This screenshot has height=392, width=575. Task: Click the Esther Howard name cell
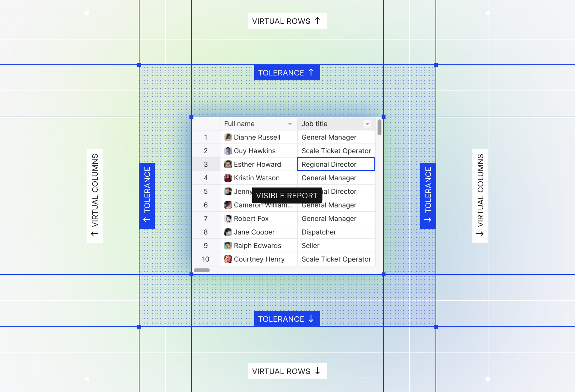259,164
